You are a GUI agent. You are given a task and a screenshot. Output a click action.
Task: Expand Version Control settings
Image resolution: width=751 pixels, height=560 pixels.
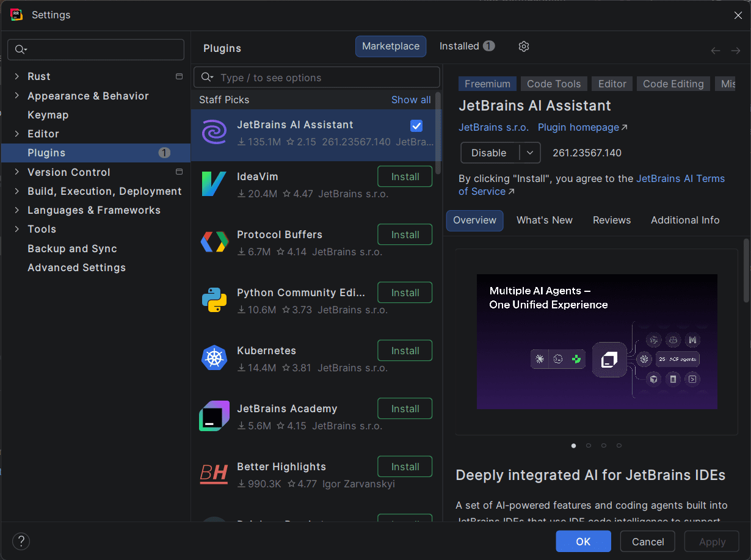click(16, 172)
